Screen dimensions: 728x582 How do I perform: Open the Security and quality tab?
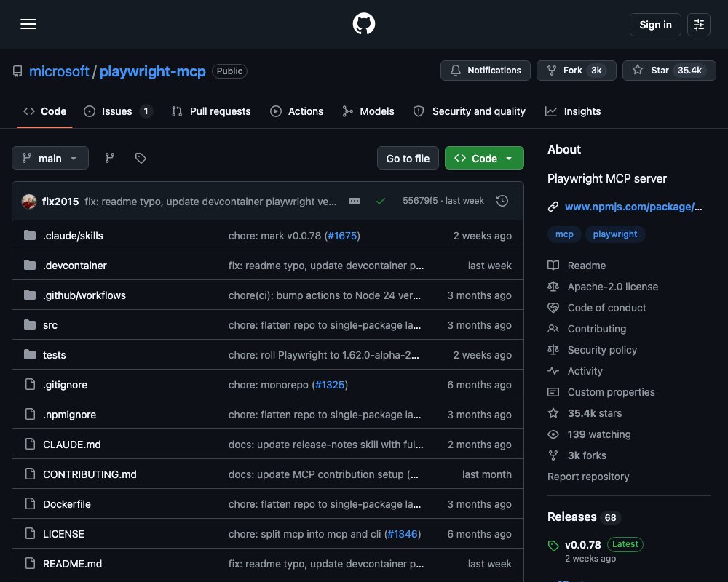coord(470,111)
